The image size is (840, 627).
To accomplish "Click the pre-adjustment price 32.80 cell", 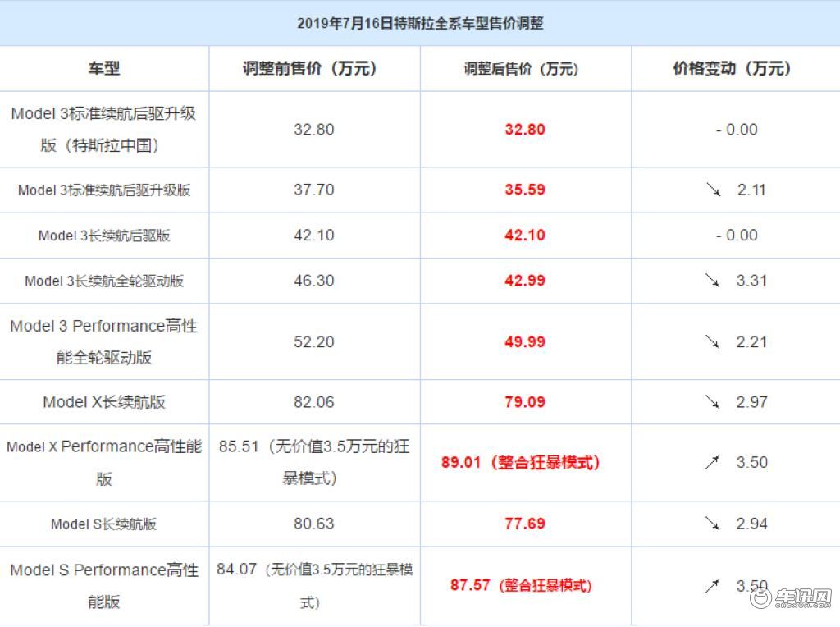I will click(x=314, y=129).
